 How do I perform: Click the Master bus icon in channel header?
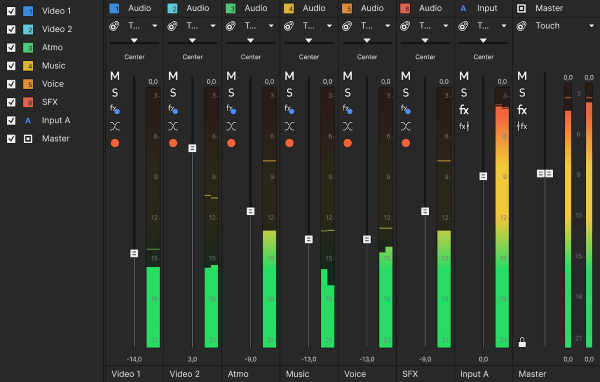coord(521,8)
